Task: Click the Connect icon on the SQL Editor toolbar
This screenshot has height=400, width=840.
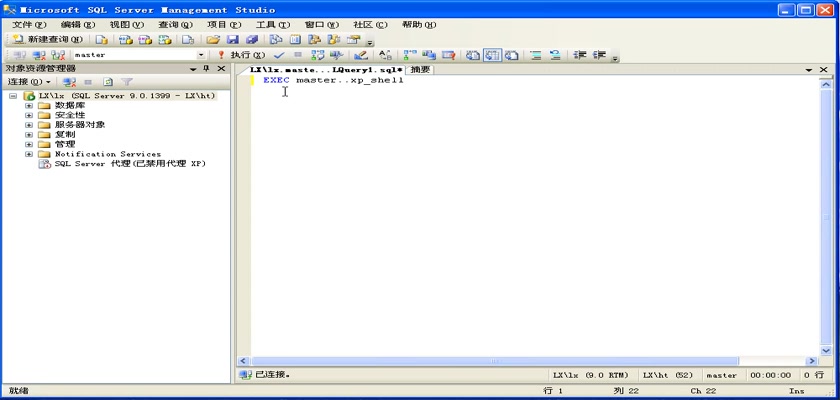Action: coord(19,55)
